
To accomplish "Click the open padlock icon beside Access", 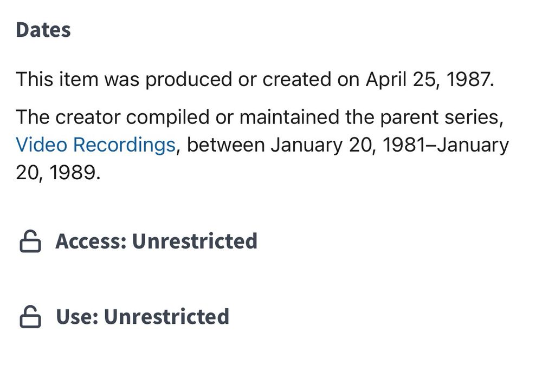I will 30,241.
